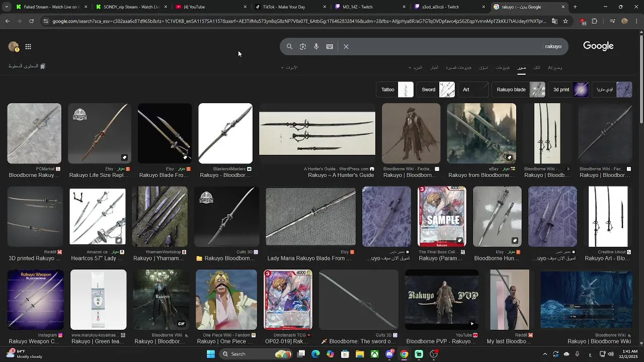Clear the rakuyo search query
Image resolution: width=644 pixels, height=362 pixels.
tap(346, 46)
